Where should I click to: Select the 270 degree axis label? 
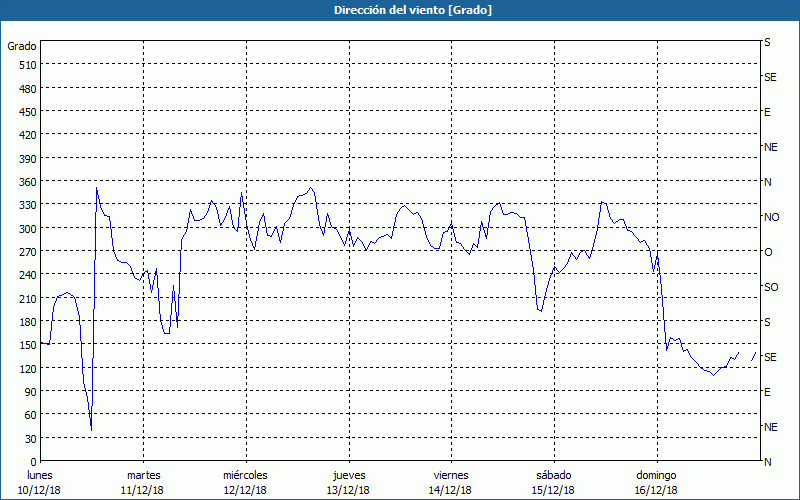click(28, 252)
